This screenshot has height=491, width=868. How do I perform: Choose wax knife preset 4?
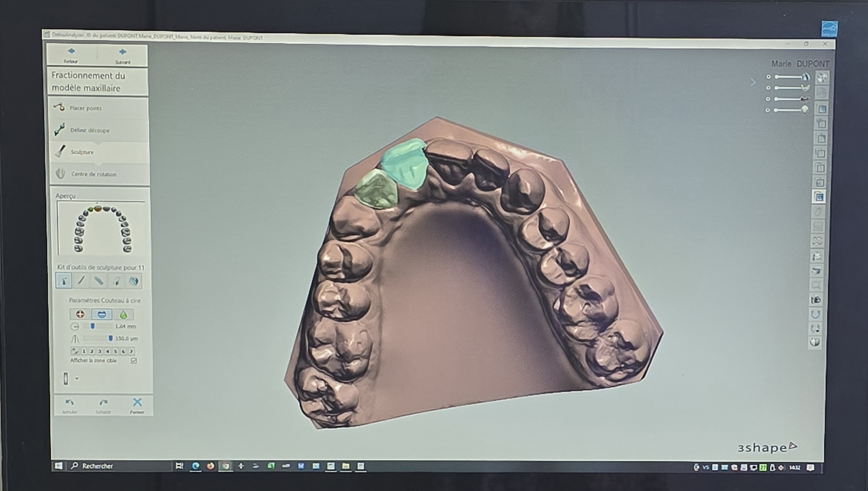108,352
